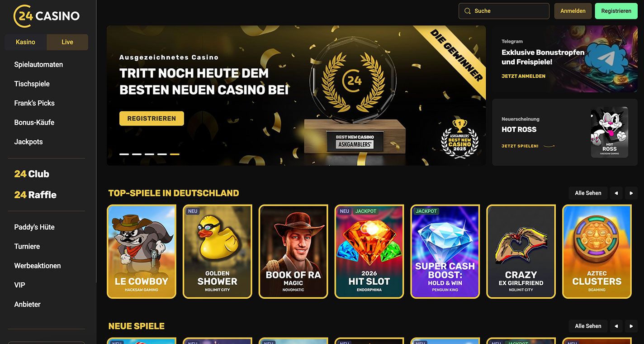Click the green Registrieren button in header
This screenshot has width=644, height=344.
click(616, 11)
